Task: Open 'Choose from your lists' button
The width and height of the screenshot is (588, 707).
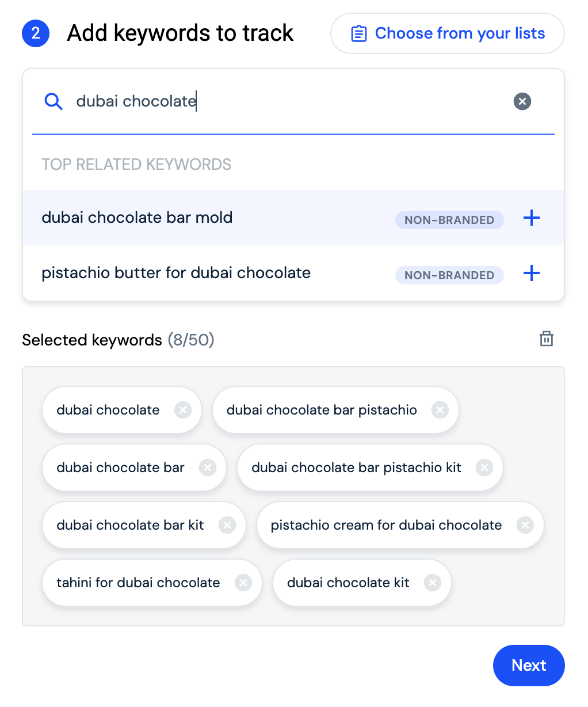Action: pos(448,33)
